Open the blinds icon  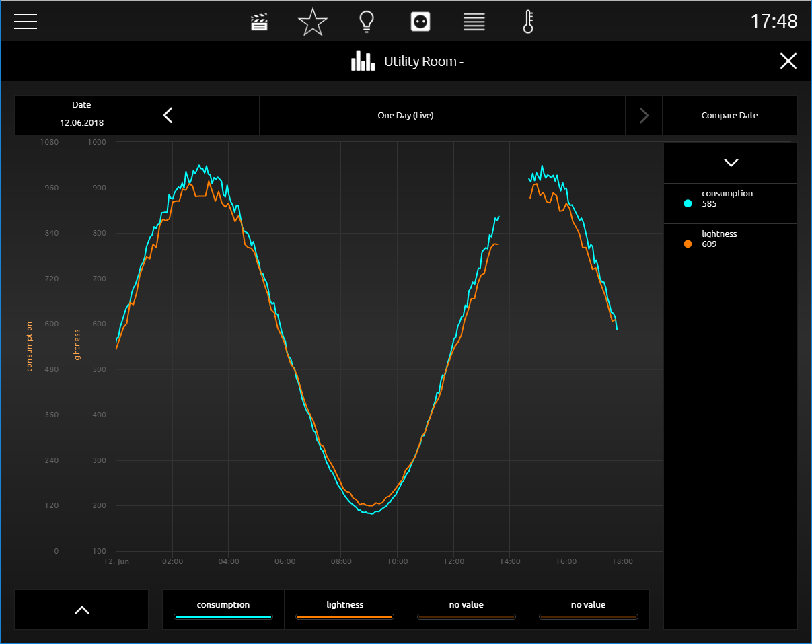point(474,22)
